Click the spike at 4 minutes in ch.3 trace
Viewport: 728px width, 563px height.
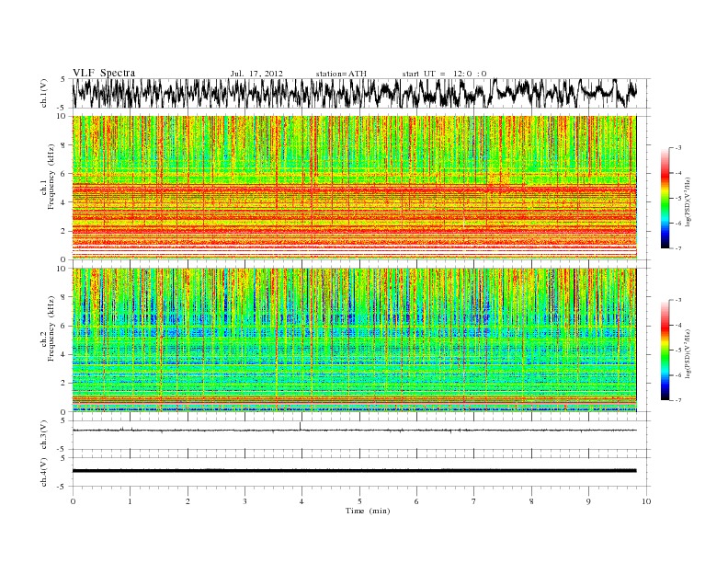301,426
